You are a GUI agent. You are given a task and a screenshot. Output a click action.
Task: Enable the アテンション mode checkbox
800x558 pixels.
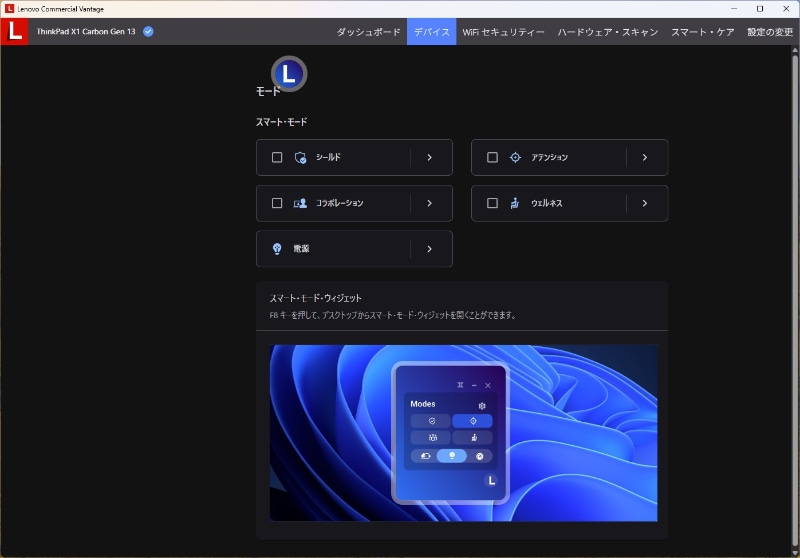tap(492, 157)
